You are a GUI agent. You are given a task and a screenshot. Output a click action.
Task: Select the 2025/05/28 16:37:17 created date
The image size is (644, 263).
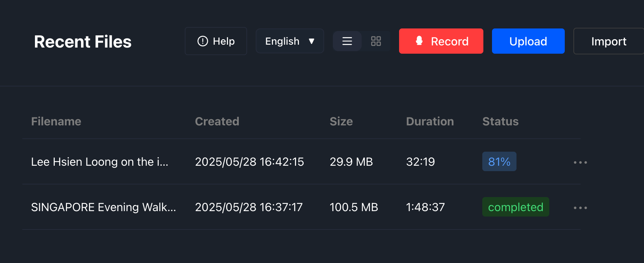(249, 207)
